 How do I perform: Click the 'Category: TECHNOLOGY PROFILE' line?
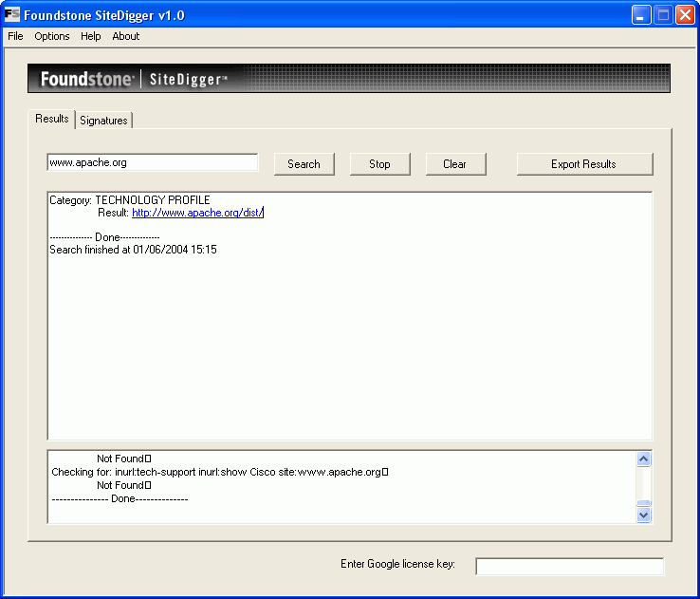(x=129, y=200)
